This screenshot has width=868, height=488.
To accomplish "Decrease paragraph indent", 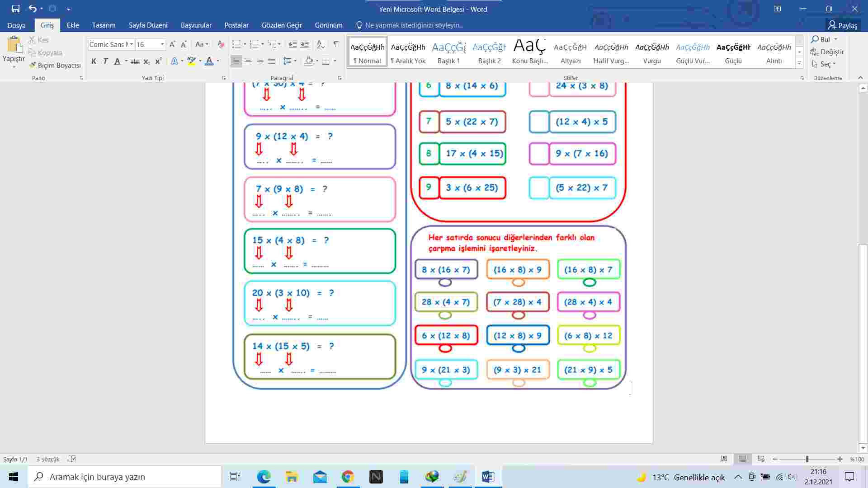I will [x=292, y=44].
